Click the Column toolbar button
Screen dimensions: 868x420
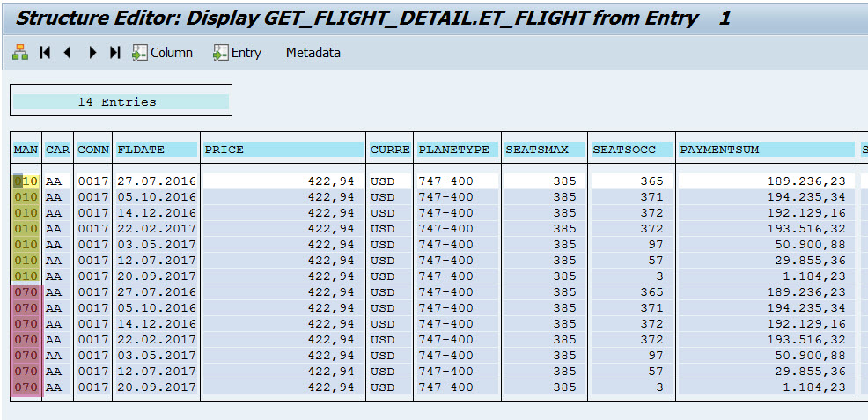click(x=162, y=53)
